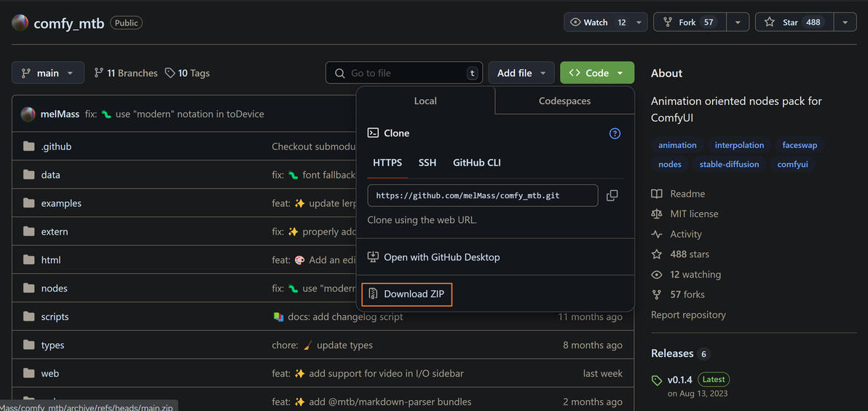Image resolution: width=868 pixels, height=411 pixels.
Task: Click Download ZIP
Action: point(407,294)
